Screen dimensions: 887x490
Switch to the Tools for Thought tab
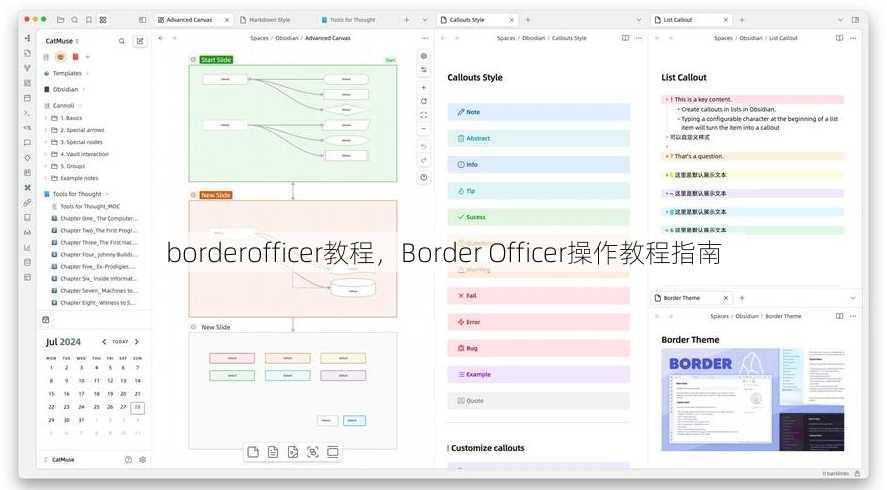[352, 20]
